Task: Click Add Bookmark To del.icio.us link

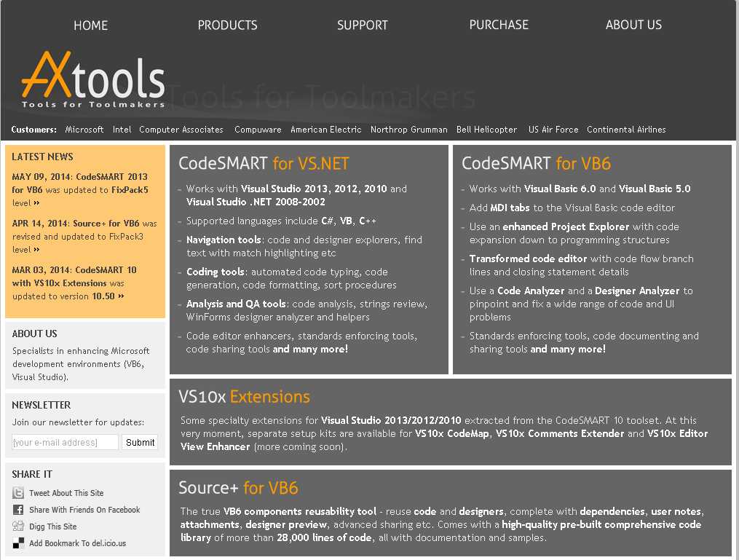Action: click(x=77, y=543)
